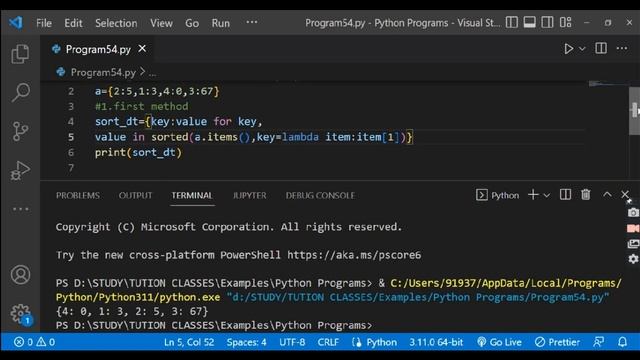Maximize the panel with up chevron
Image resolution: width=640 pixels, height=360 pixels.
(607, 195)
